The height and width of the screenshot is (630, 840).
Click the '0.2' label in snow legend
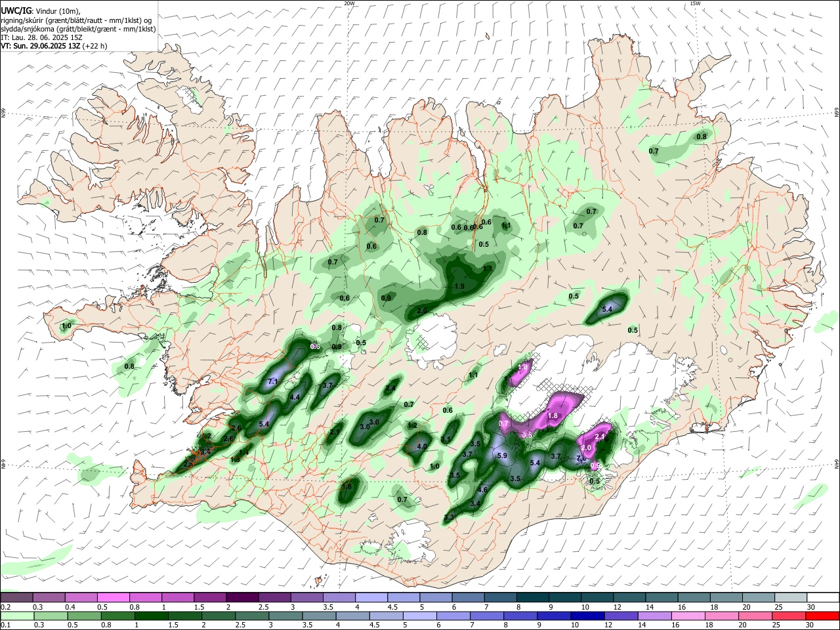[6, 607]
